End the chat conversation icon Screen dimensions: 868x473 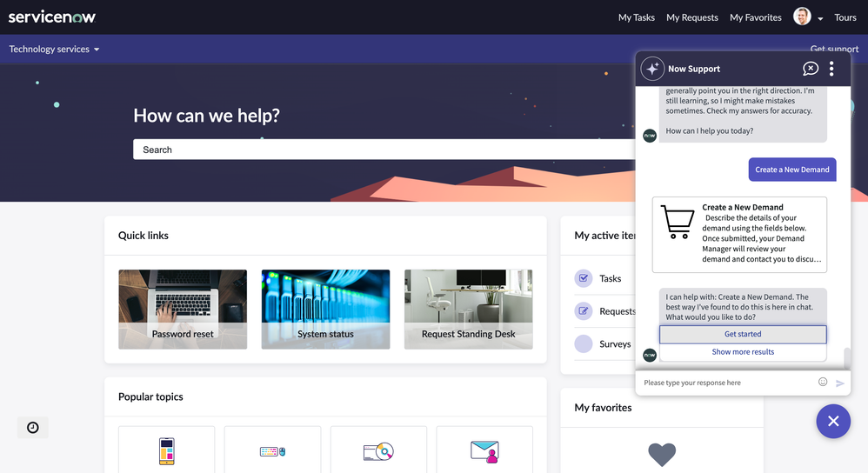click(x=811, y=69)
